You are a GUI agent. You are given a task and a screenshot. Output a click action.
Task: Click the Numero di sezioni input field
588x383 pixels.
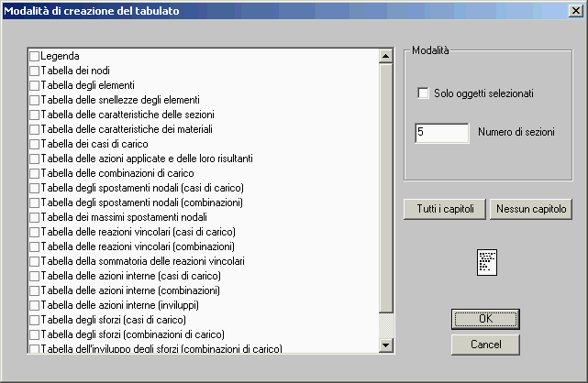[x=441, y=133]
